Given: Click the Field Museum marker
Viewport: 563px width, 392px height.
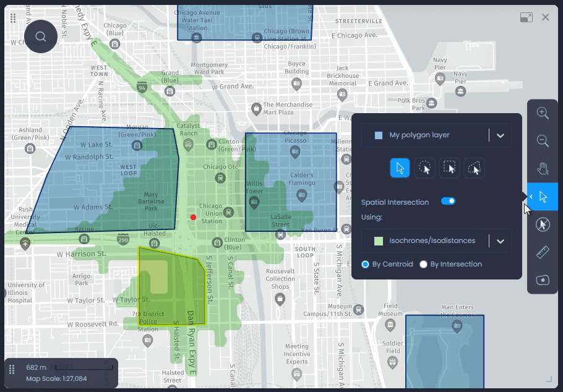Looking at the screenshot, I should [390, 325].
